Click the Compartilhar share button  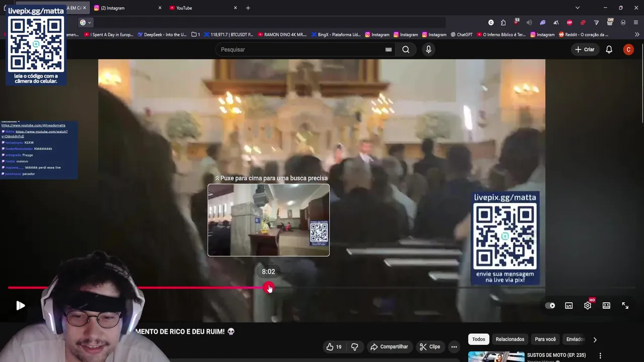pyautogui.click(x=389, y=347)
